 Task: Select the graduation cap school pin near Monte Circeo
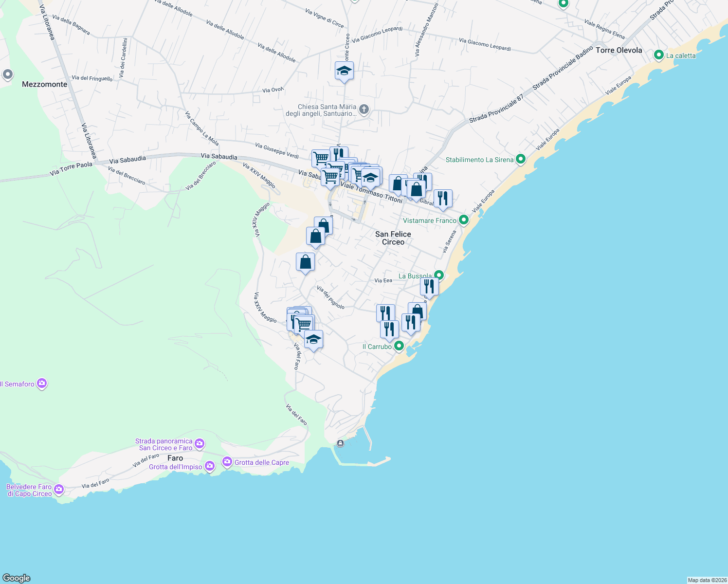click(x=344, y=71)
